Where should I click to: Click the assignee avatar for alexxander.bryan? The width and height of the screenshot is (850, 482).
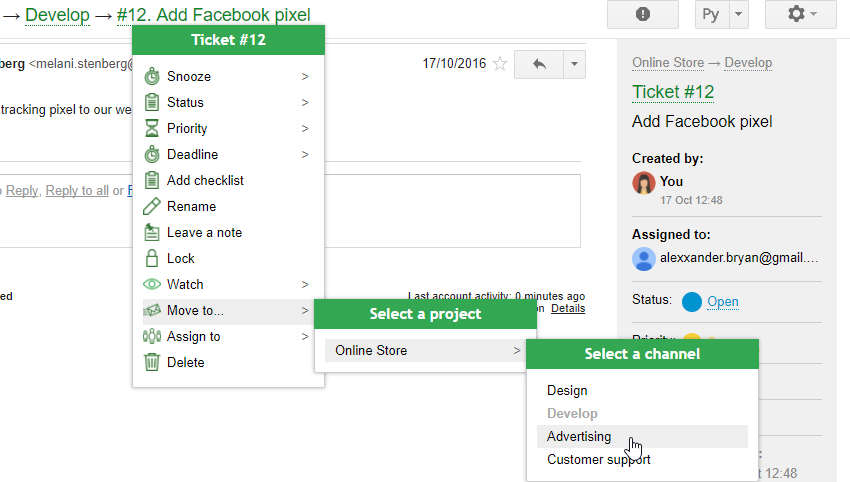point(644,258)
